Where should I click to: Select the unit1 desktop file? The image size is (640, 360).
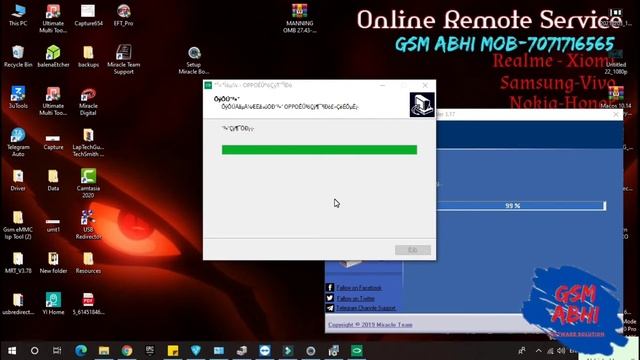click(x=53, y=224)
